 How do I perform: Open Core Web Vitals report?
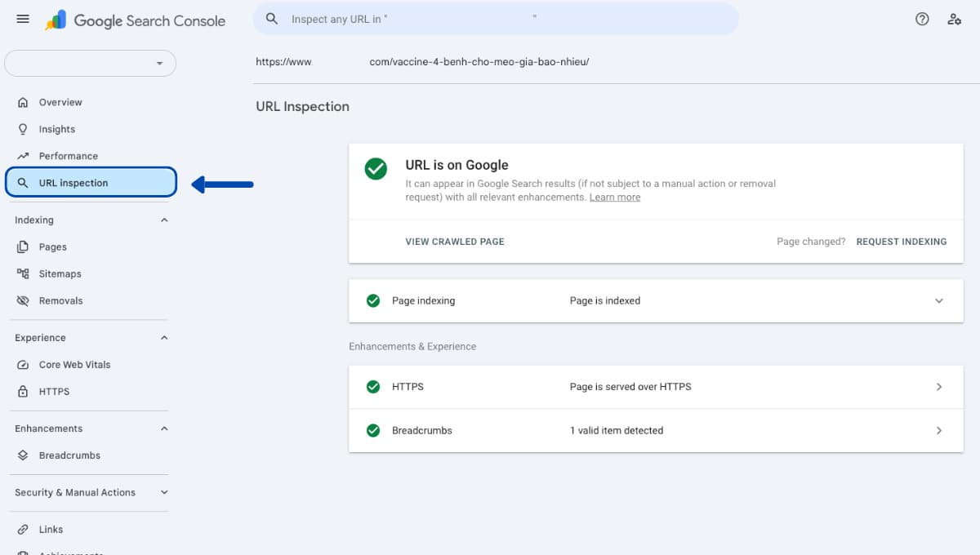click(x=75, y=365)
